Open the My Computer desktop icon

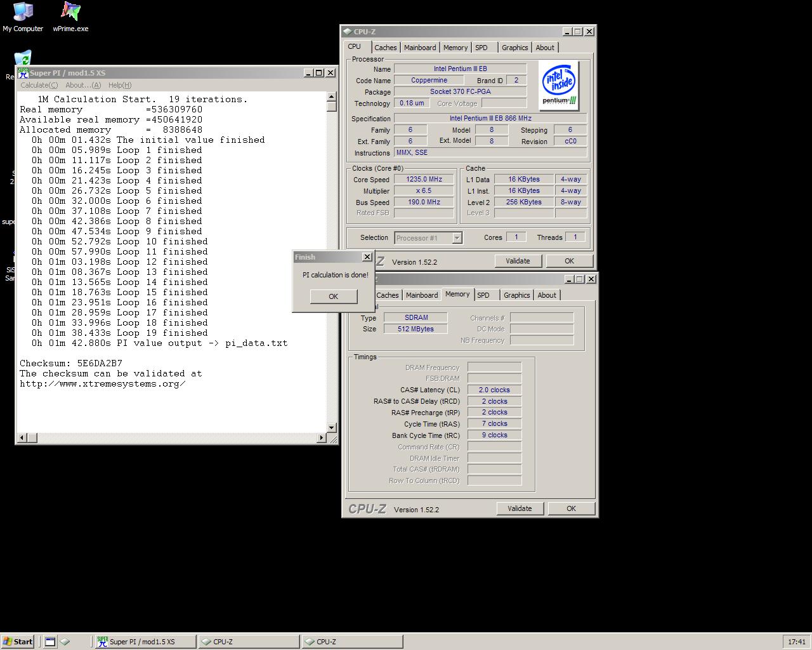coord(23,17)
